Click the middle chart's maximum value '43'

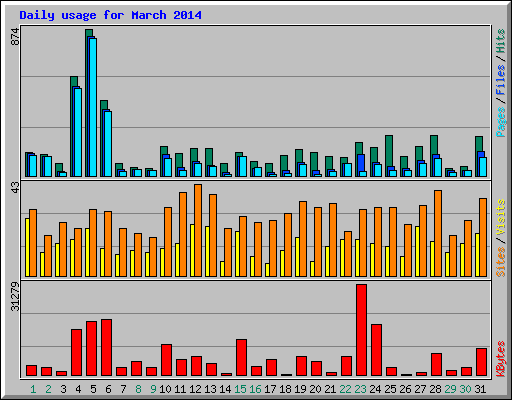point(15,187)
